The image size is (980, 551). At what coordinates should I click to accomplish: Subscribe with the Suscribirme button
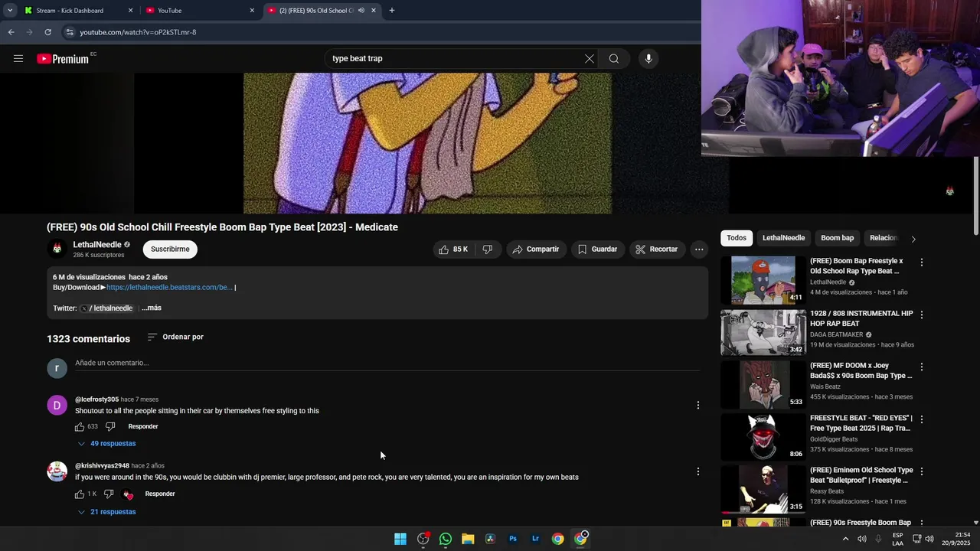[170, 249]
